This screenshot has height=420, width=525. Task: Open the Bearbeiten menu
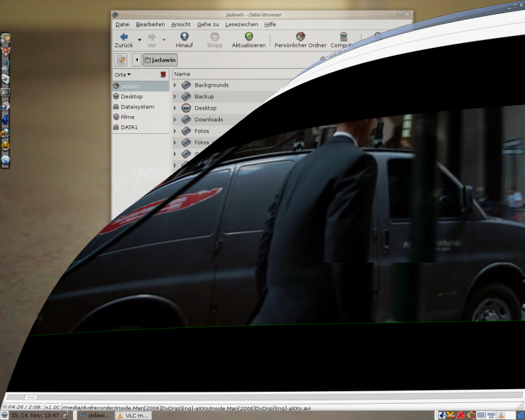coord(150,24)
